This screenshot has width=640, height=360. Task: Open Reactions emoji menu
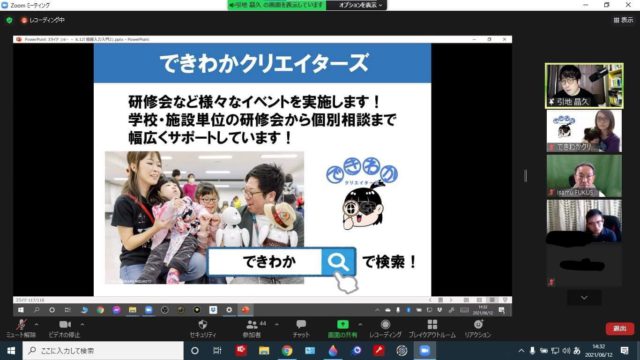[x=478, y=328]
